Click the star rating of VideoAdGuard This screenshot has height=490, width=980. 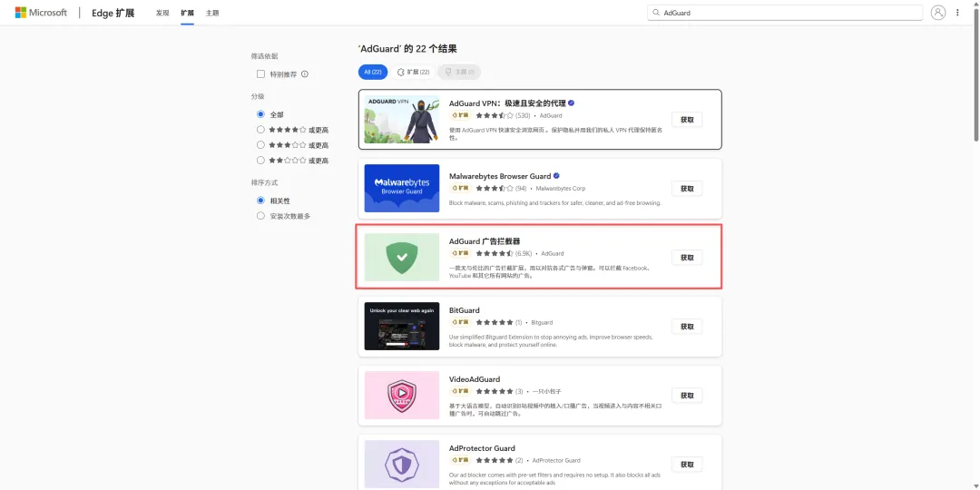pos(495,391)
